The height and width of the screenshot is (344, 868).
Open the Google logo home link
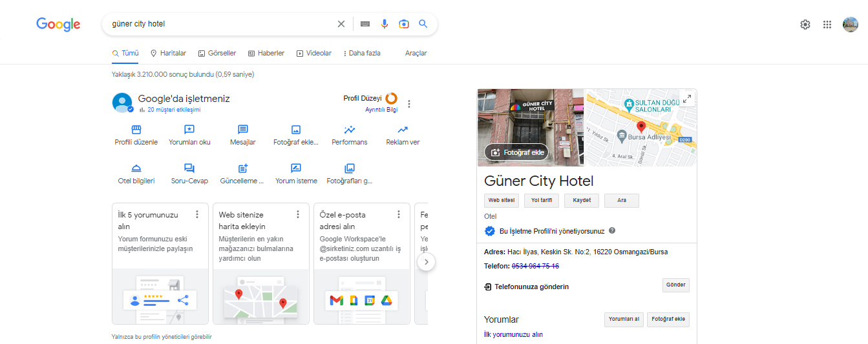[58, 25]
